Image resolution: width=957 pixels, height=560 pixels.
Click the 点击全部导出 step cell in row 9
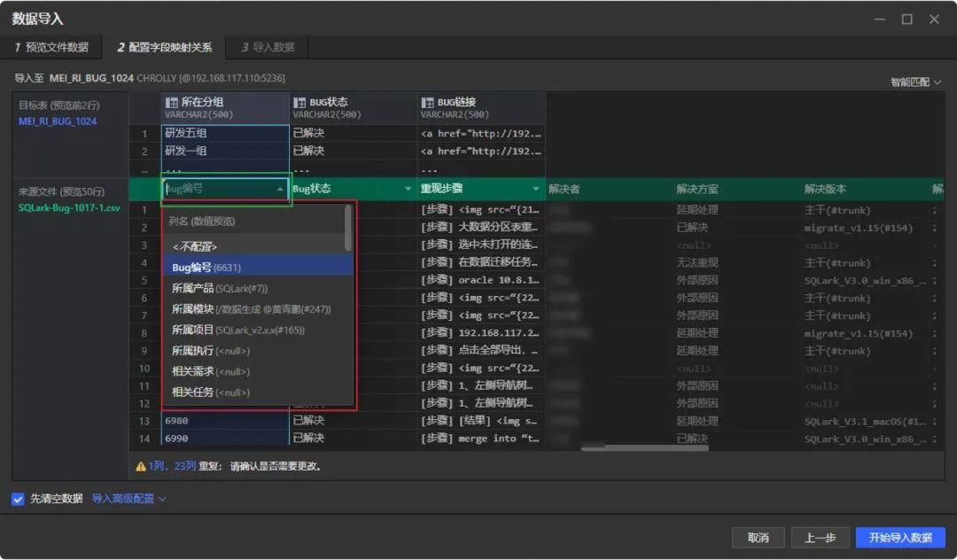(x=480, y=351)
